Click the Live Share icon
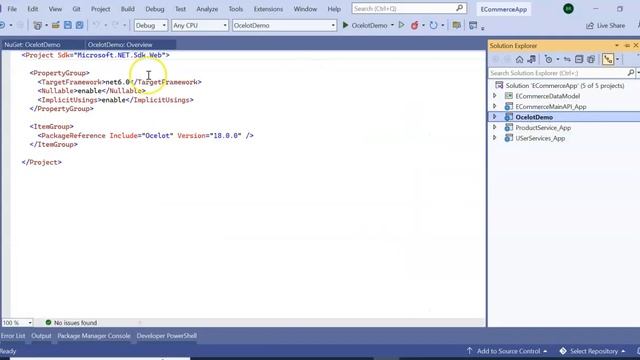 [x=590, y=25]
